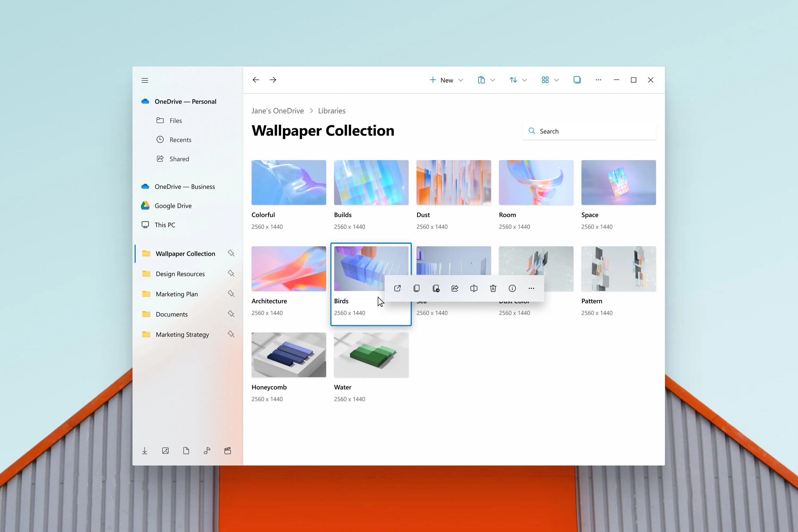Open the Music quick-access icon in sidebar bottom
The height and width of the screenshot is (532, 798).
pos(207,451)
